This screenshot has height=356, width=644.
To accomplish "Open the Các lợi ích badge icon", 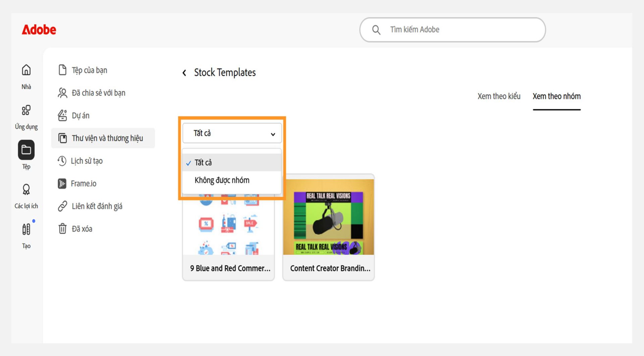I will click(x=26, y=190).
